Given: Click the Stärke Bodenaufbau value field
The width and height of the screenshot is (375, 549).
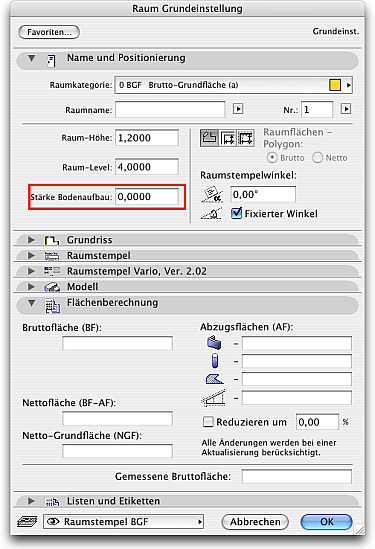Looking at the screenshot, I should 147,196.
